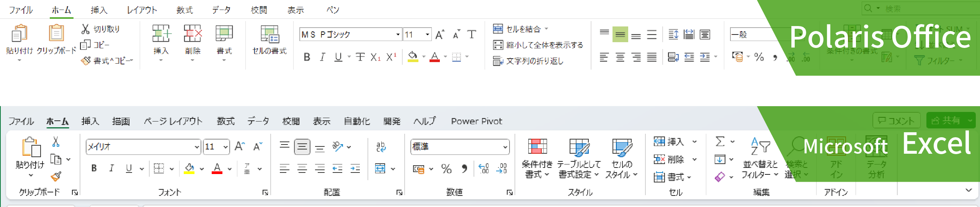Toggle bold in Excel ribbon
980x207 pixels.
(94, 168)
